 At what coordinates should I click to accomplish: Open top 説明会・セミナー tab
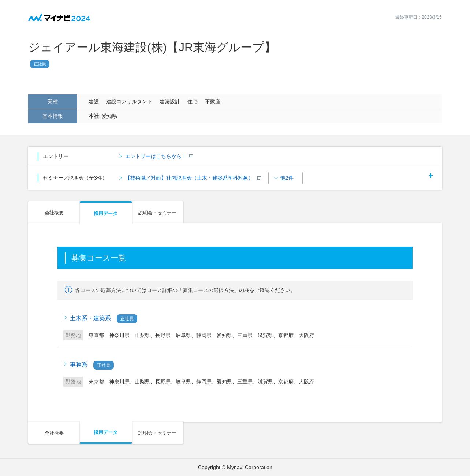point(157,213)
